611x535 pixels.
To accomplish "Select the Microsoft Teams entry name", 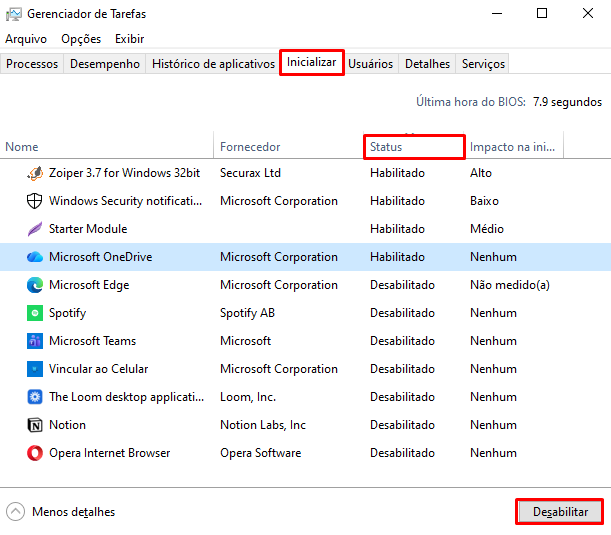I will [x=92, y=341].
